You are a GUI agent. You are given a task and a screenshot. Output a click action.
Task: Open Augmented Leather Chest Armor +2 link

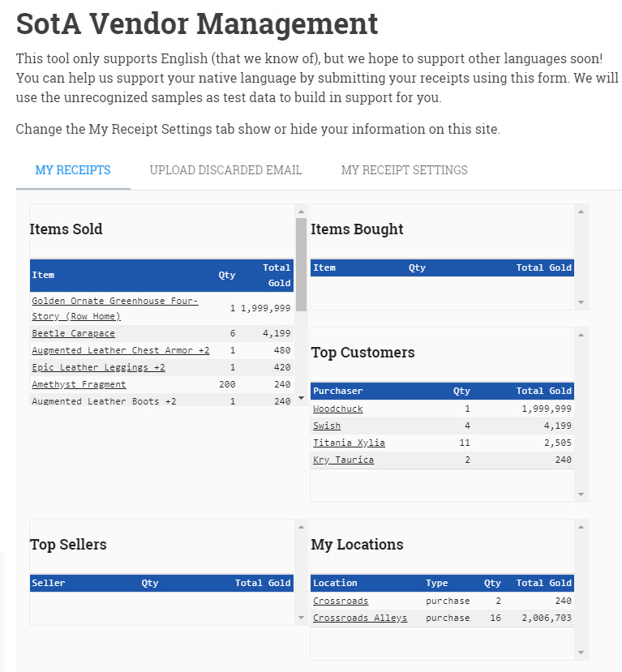[121, 350]
